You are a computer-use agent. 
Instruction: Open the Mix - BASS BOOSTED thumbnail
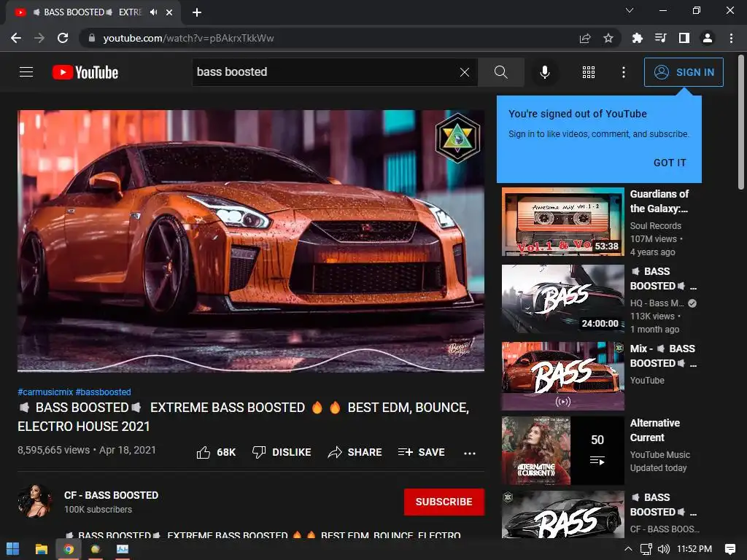click(562, 376)
